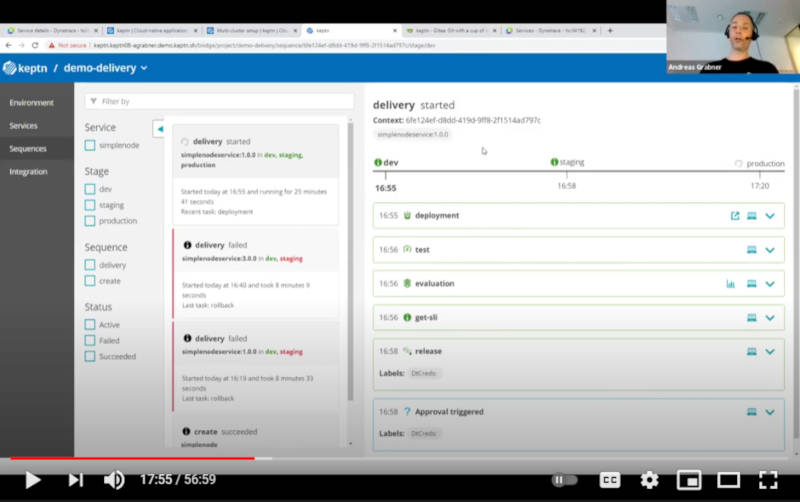The image size is (800, 502).
Task: Check the Active status filter
Action: tap(90, 324)
